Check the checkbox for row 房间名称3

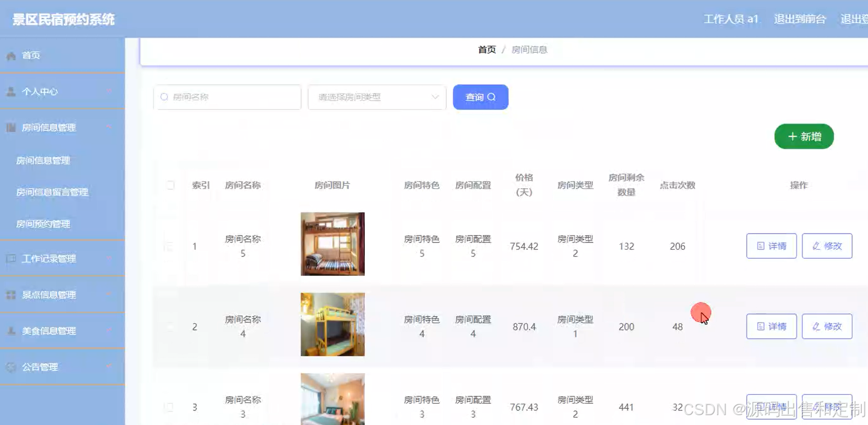point(169,407)
